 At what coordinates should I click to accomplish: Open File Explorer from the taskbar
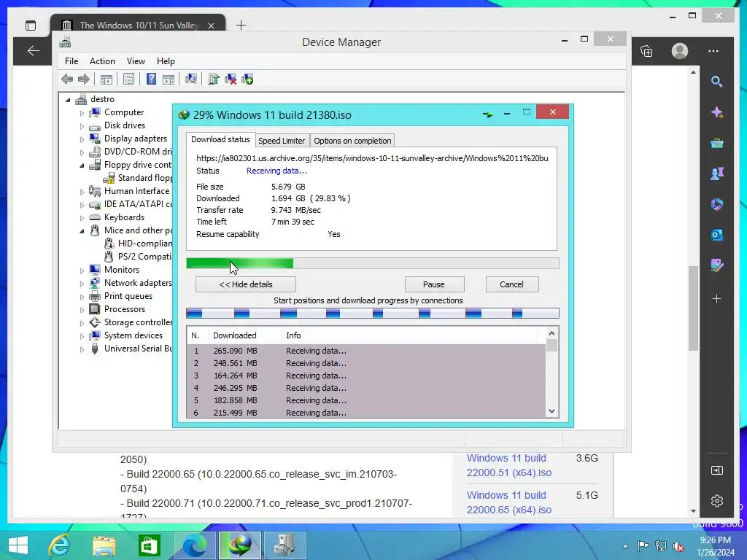point(104,545)
